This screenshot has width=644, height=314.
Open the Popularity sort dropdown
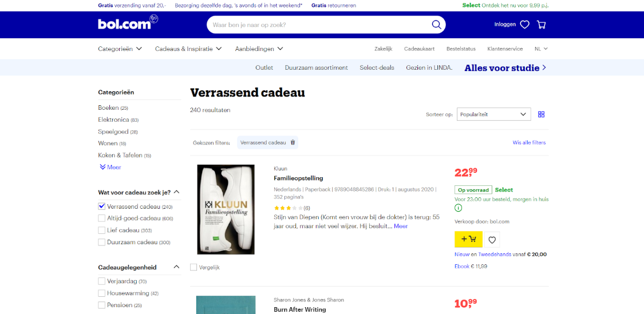click(x=493, y=114)
